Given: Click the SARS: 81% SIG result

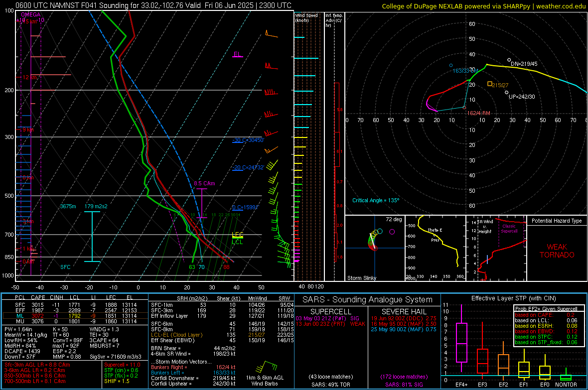Looking at the screenshot, I should pyautogui.click(x=404, y=385).
